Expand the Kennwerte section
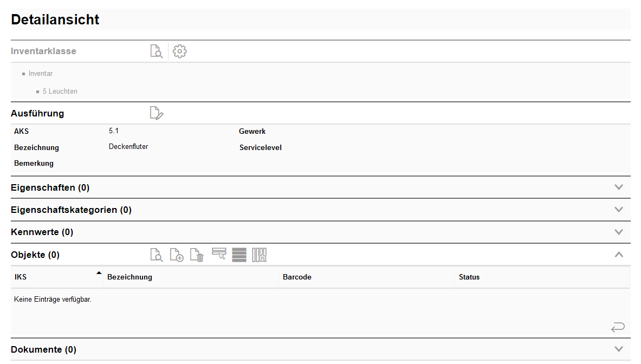Image resolution: width=641 pixels, height=364 pixels. (619, 232)
